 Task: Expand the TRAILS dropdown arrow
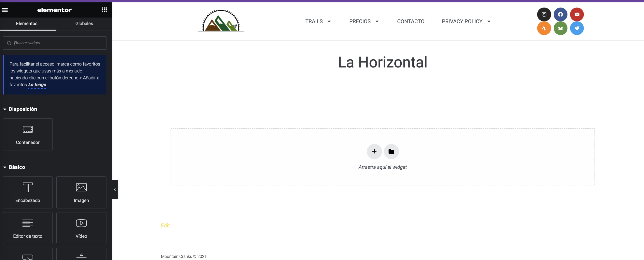coord(329,21)
